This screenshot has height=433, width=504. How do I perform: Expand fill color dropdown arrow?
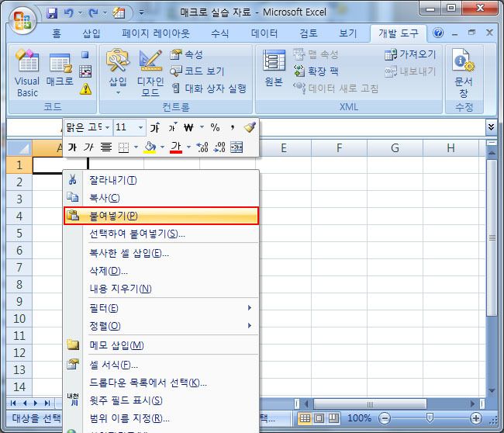coord(162,147)
